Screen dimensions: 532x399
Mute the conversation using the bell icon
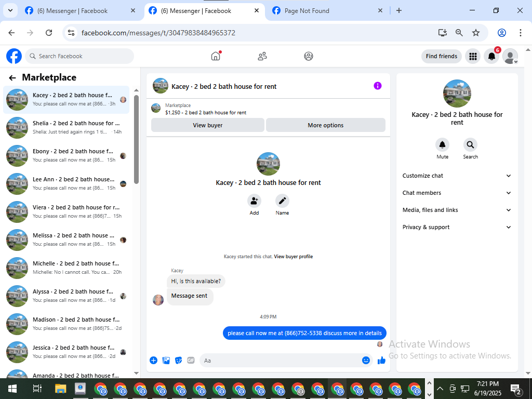pyautogui.click(x=443, y=145)
